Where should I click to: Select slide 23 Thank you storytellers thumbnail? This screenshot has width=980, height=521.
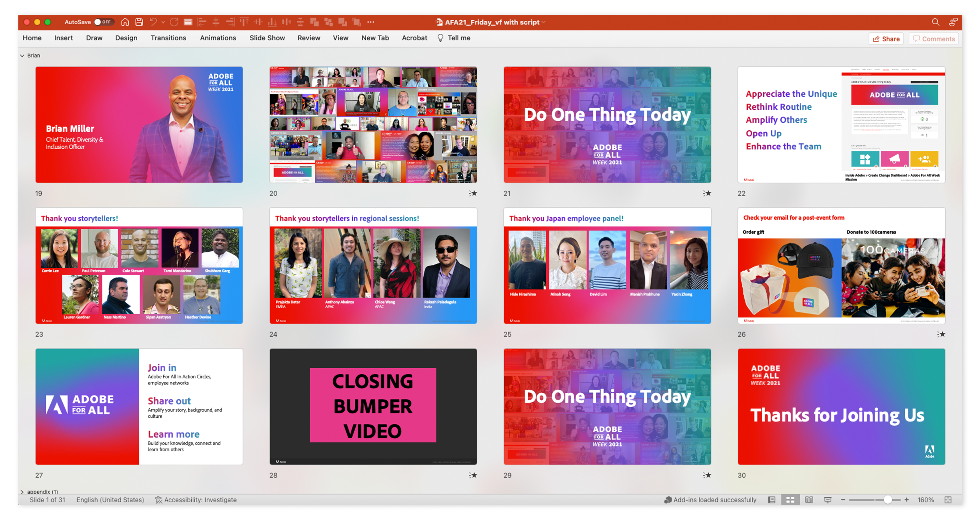139,266
